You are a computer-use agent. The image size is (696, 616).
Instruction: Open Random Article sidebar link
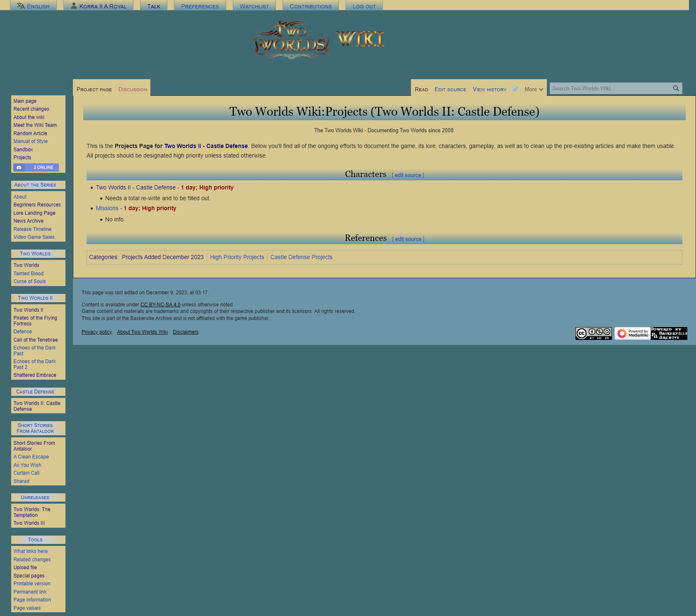(x=30, y=133)
